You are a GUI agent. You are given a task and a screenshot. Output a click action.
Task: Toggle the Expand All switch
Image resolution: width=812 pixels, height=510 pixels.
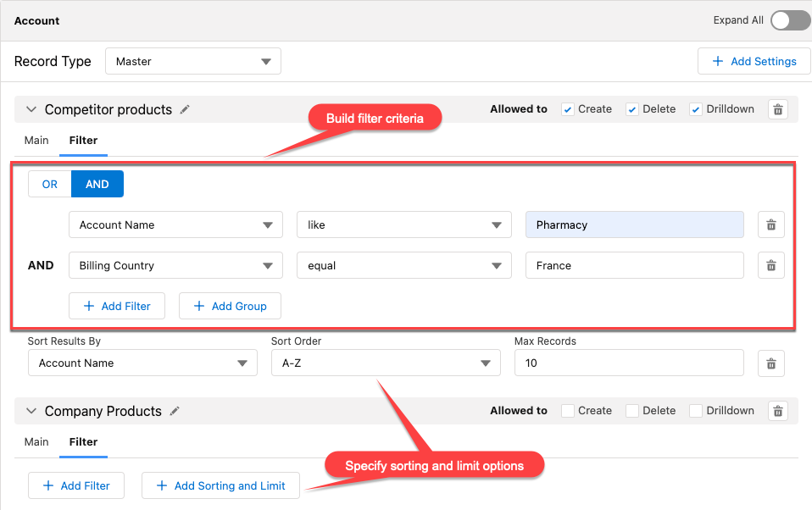(790, 19)
